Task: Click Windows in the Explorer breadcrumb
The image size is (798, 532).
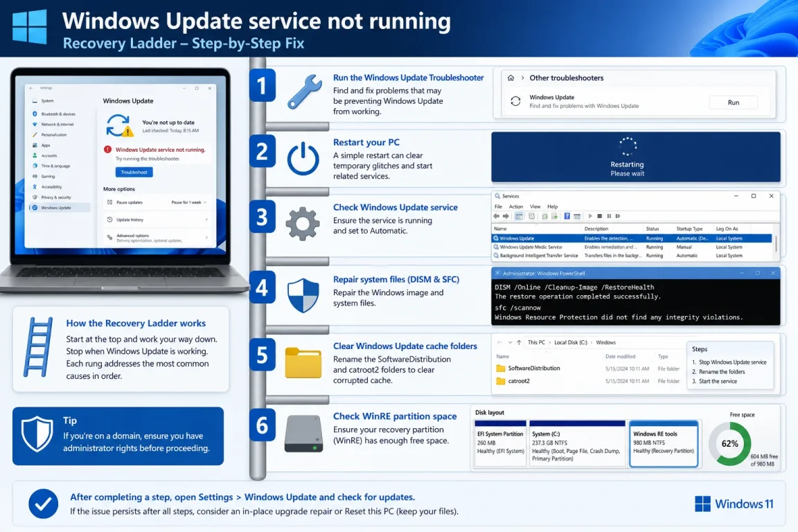Action: (605, 342)
